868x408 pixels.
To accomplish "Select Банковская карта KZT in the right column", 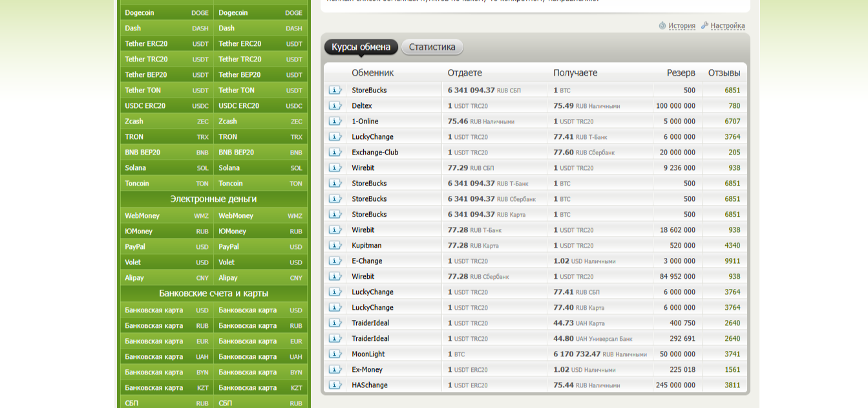I will 260,387.
